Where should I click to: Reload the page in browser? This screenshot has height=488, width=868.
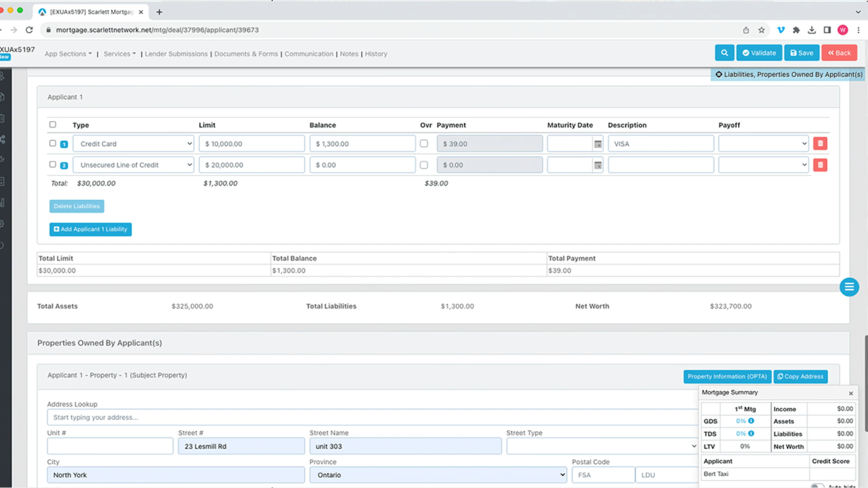pyautogui.click(x=29, y=30)
